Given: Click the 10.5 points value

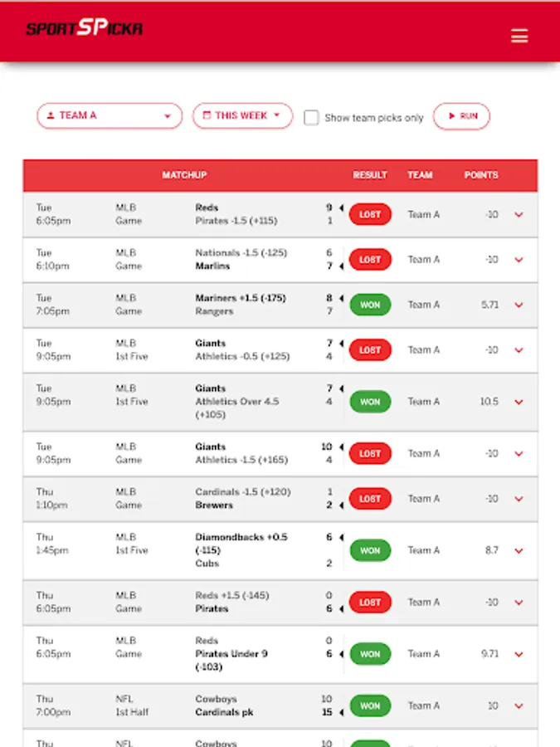Looking at the screenshot, I should pos(489,402).
